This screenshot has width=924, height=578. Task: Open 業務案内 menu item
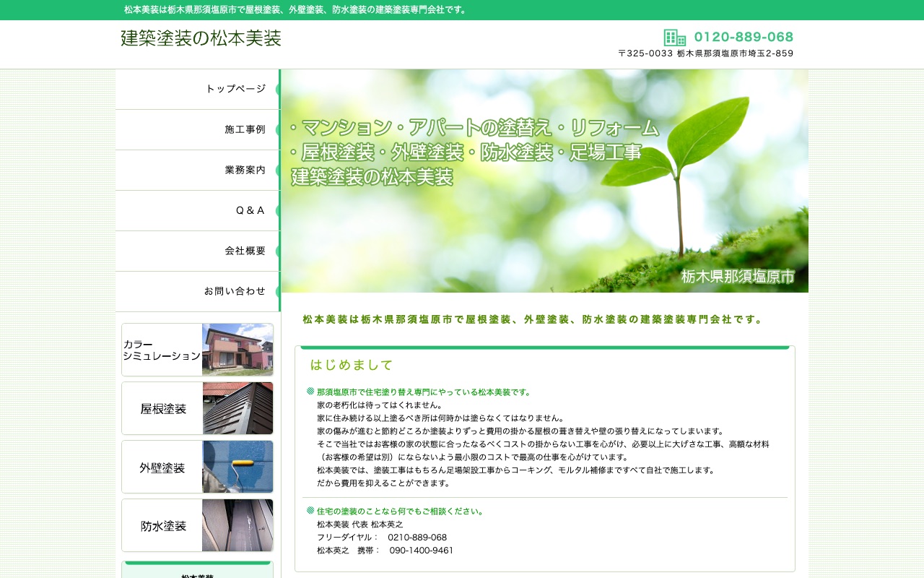(x=198, y=170)
